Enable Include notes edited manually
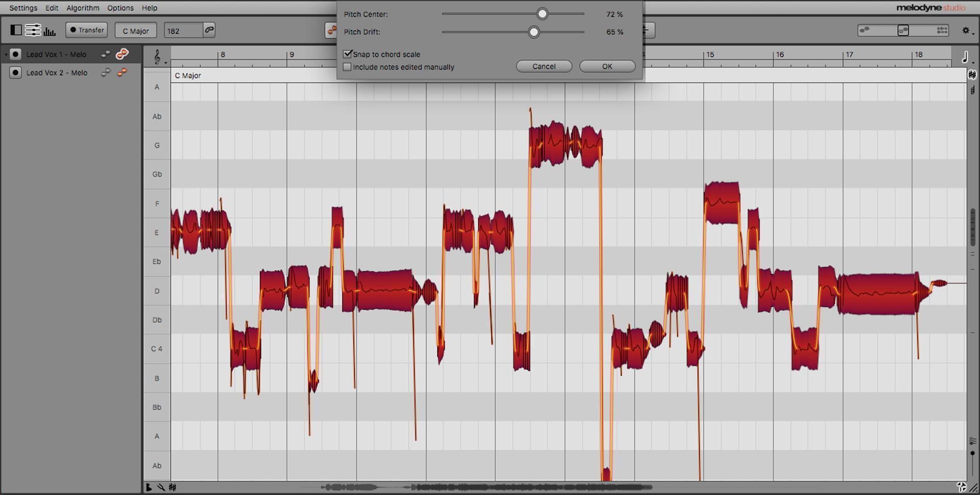The height and width of the screenshot is (495, 980). [x=348, y=67]
